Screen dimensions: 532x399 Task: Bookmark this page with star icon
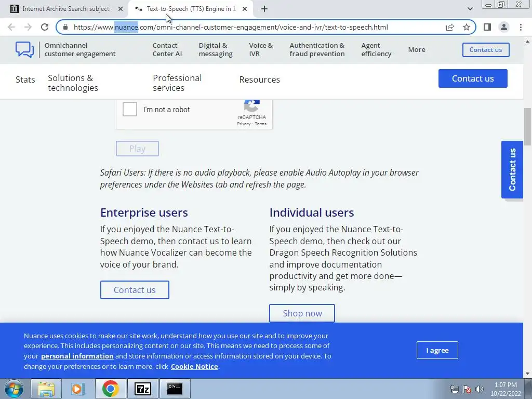(467, 27)
